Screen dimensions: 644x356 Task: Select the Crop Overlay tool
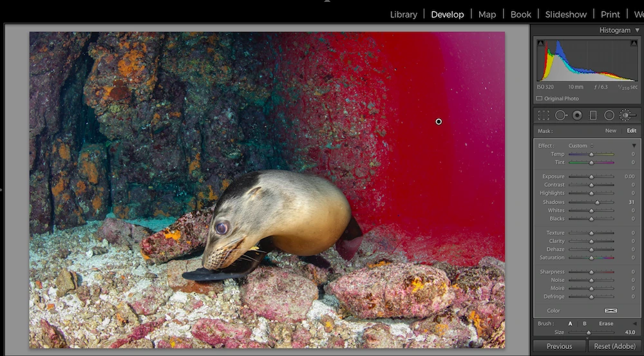click(544, 115)
